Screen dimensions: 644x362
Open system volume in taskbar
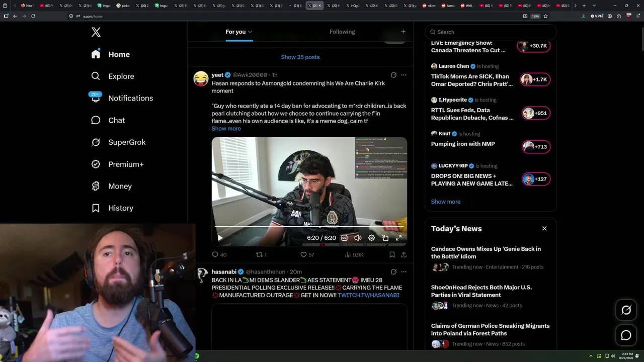click(613, 356)
